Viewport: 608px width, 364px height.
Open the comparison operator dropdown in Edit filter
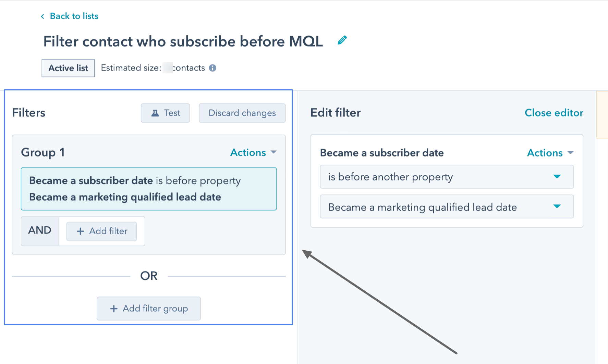point(447,177)
